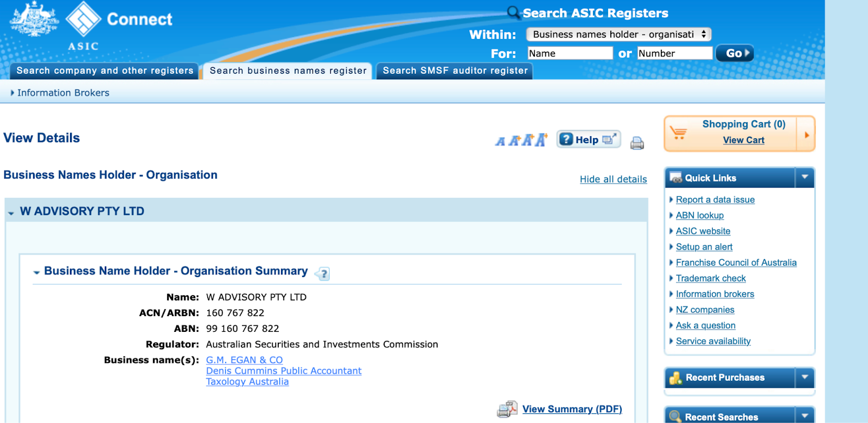Expand the Recent Purchases panel arrow
Viewport: 868px width, 423px height.
point(805,377)
